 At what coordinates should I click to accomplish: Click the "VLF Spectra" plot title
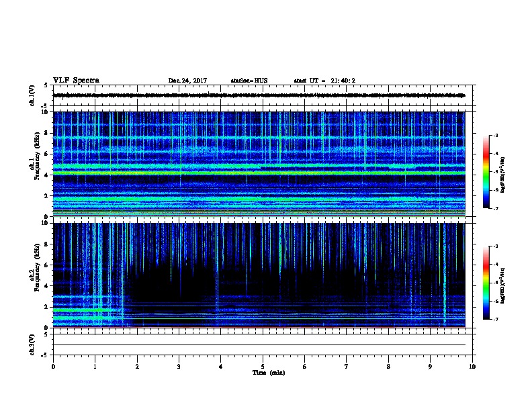point(76,81)
